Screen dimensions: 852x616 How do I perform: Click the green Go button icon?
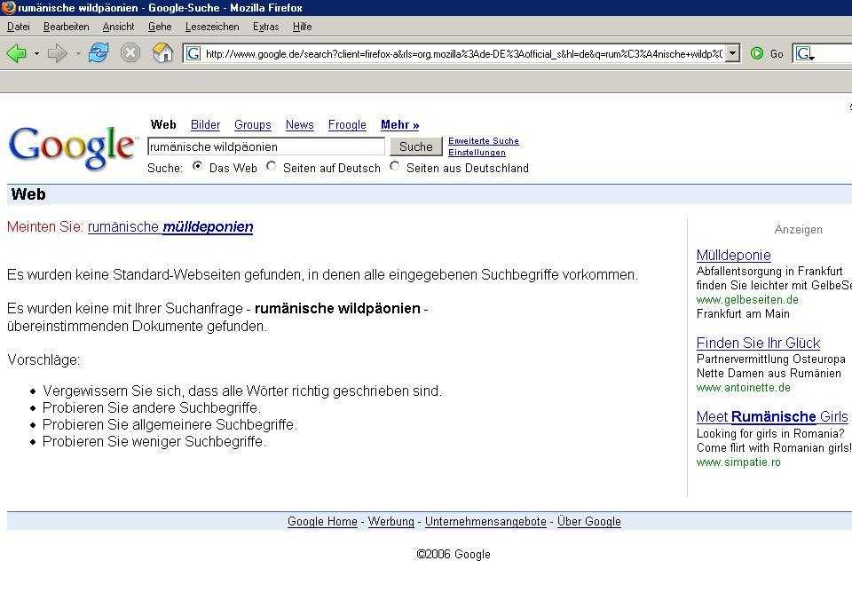[x=757, y=53]
